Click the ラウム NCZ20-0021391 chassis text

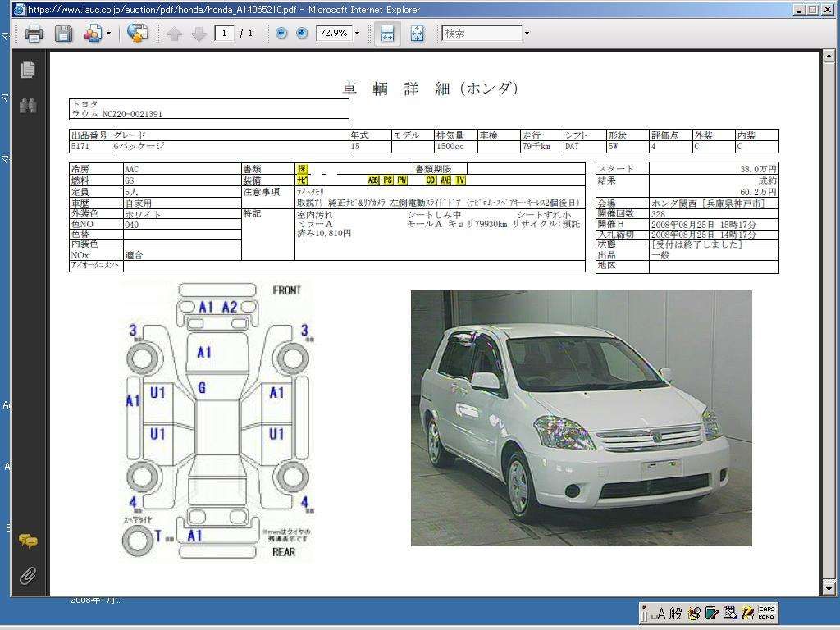coord(116,113)
